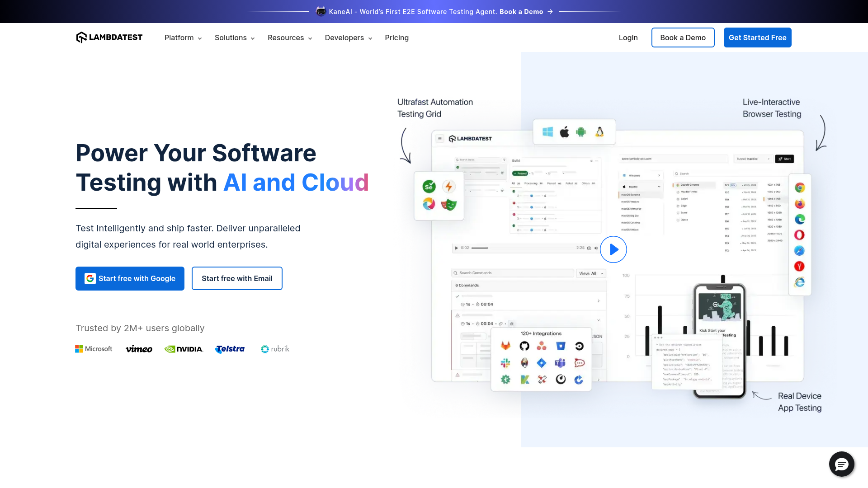Open the Tunnel: Inactive dropdown

(x=753, y=159)
